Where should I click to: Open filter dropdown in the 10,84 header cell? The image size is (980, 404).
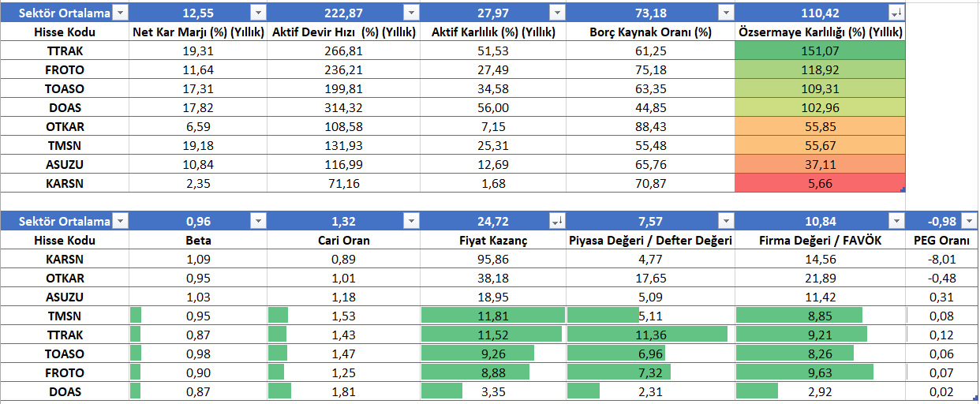[x=896, y=221]
